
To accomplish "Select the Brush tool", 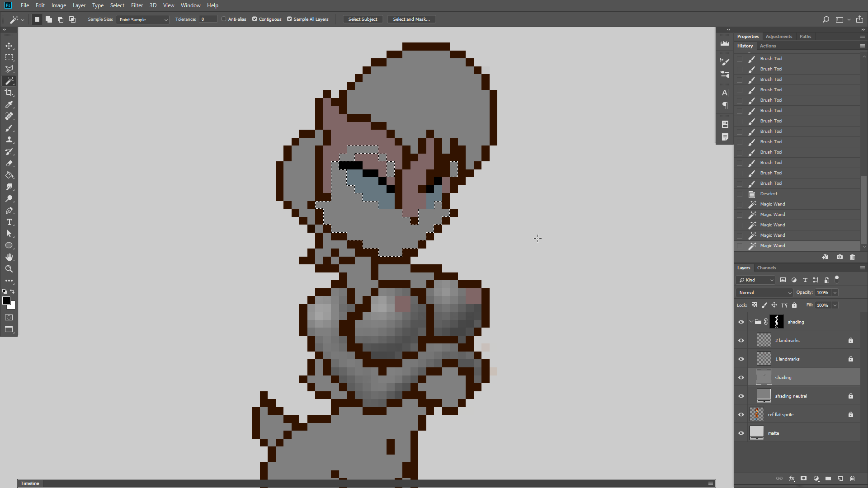I will tap(9, 128).
